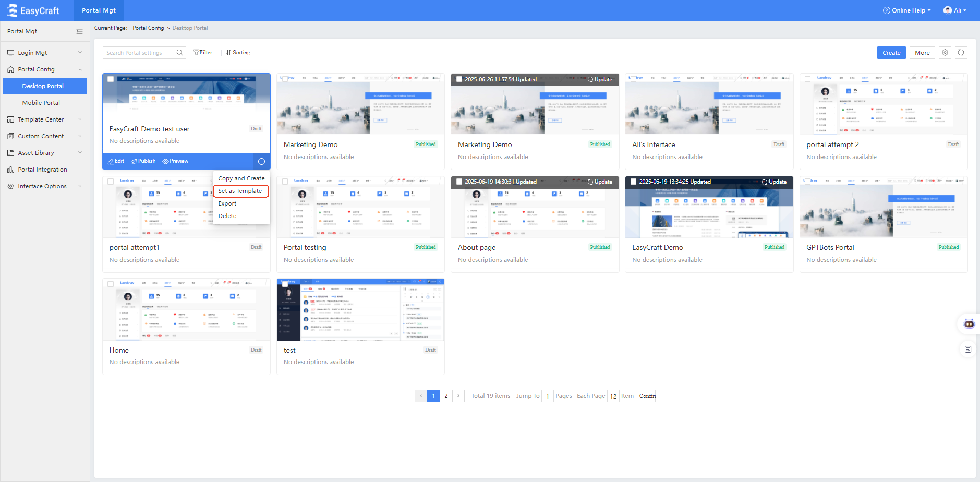Click the search magnifier icon in the search box
Image resolution: width=980 pixels, height=482 pixels.
tap(179, 53)
